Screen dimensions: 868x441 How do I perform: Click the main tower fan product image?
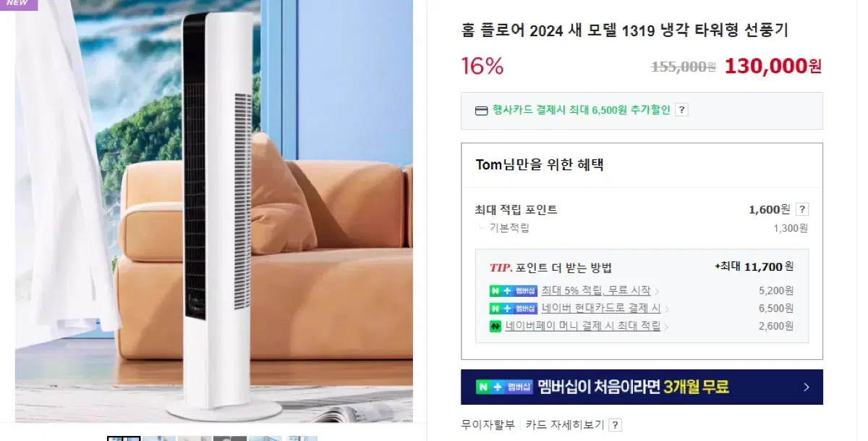tap(214, 211)
